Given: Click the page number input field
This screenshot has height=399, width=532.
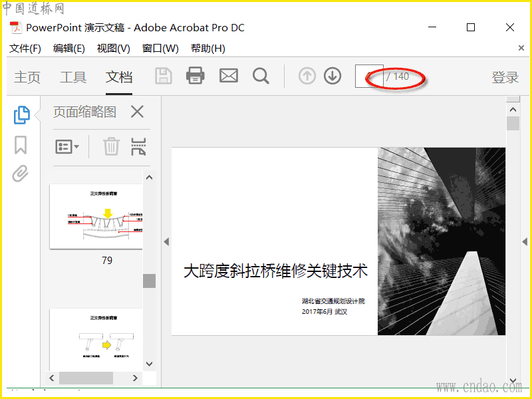Looking at the screenshot, I should [369, 76].
